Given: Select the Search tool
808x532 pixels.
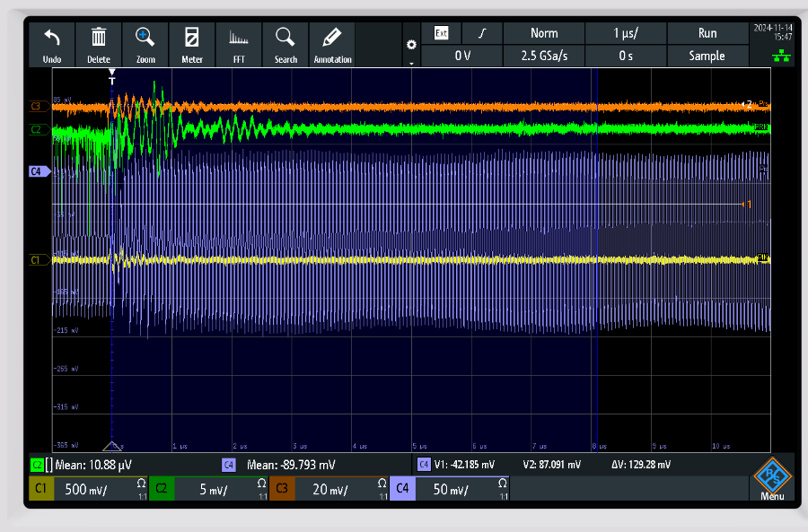Looking at the screenshot, I should point(285,44).
